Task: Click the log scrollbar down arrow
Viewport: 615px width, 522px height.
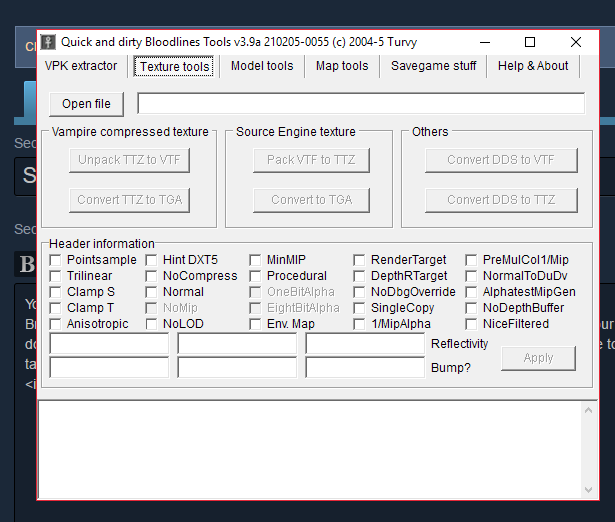Action: pyautogui.click(x=588, y=490)
